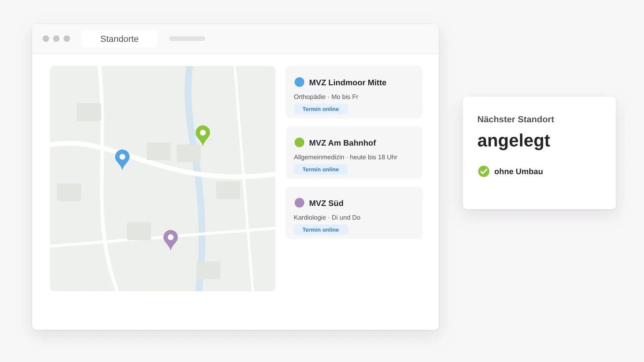This screenshot has height=362, width=644.
Task: Select the MVZ Lindmoor Mitte title
Action: 348,82
